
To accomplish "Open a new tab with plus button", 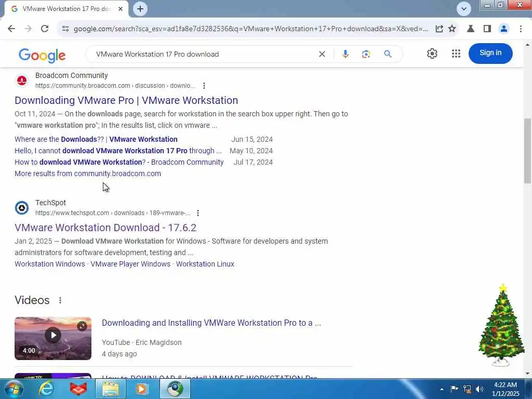I will point(140,9).
